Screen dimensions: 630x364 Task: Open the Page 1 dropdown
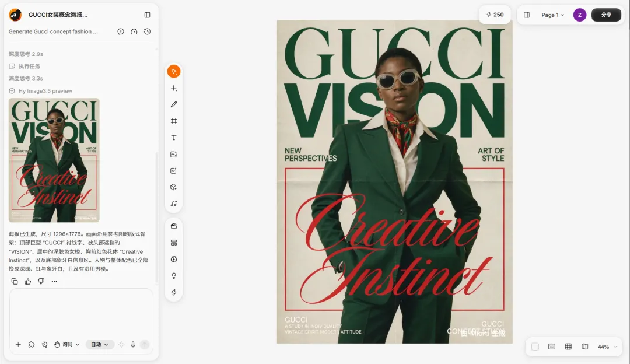(553, 15)
